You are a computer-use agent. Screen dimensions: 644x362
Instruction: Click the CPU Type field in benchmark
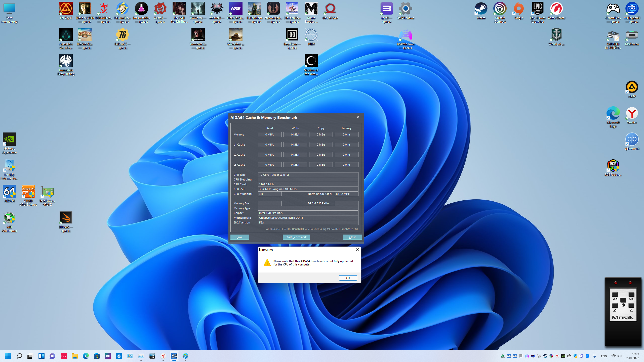coord(308,175)
